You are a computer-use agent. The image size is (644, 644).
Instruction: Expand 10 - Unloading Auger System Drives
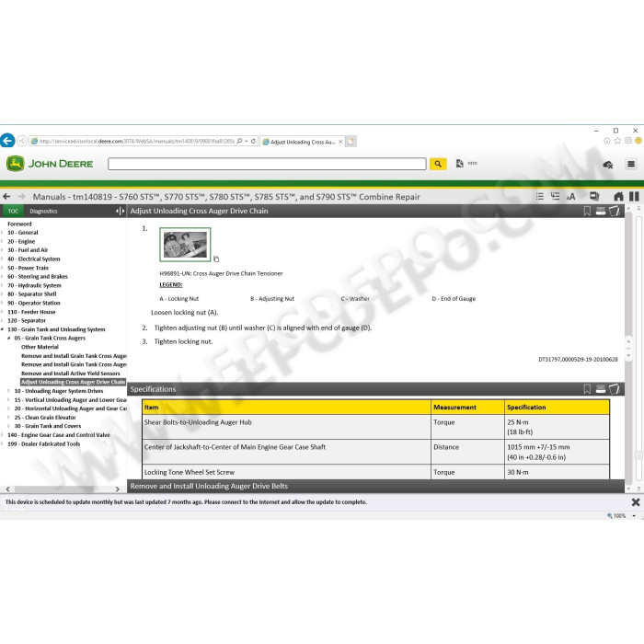pyautogui.click(x=9, y=391)
